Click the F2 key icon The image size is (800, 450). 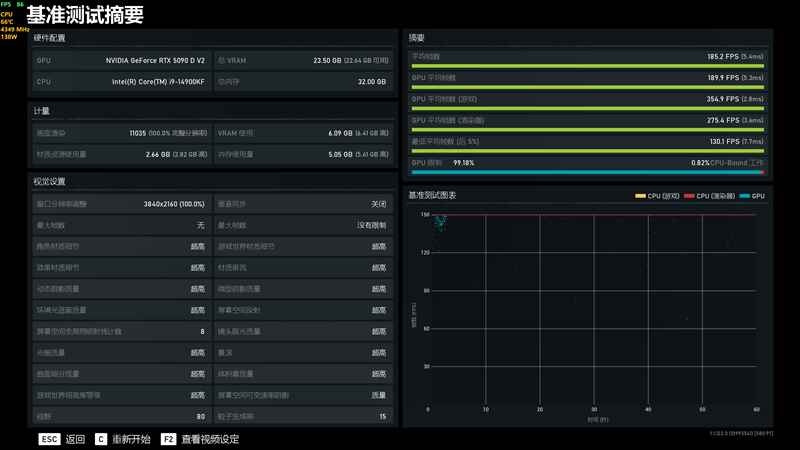click(x=168, y=439)
